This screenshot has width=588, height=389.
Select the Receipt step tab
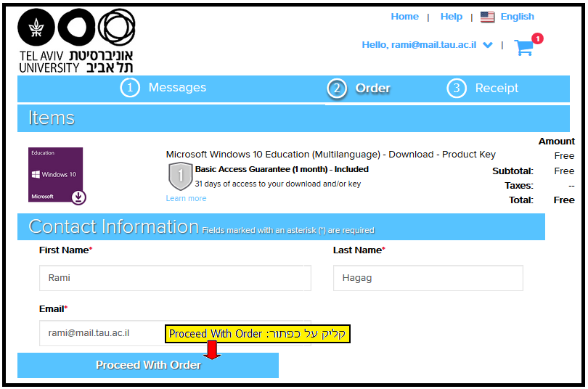[483, 88]
